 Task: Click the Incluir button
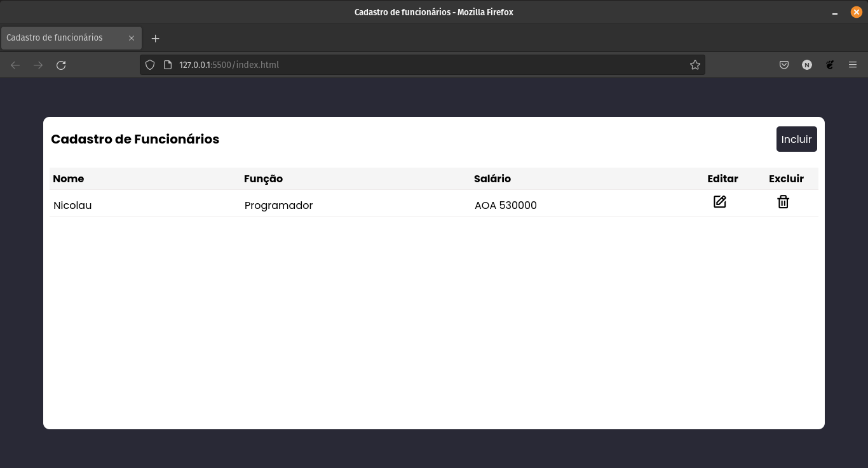click(796, 139)
